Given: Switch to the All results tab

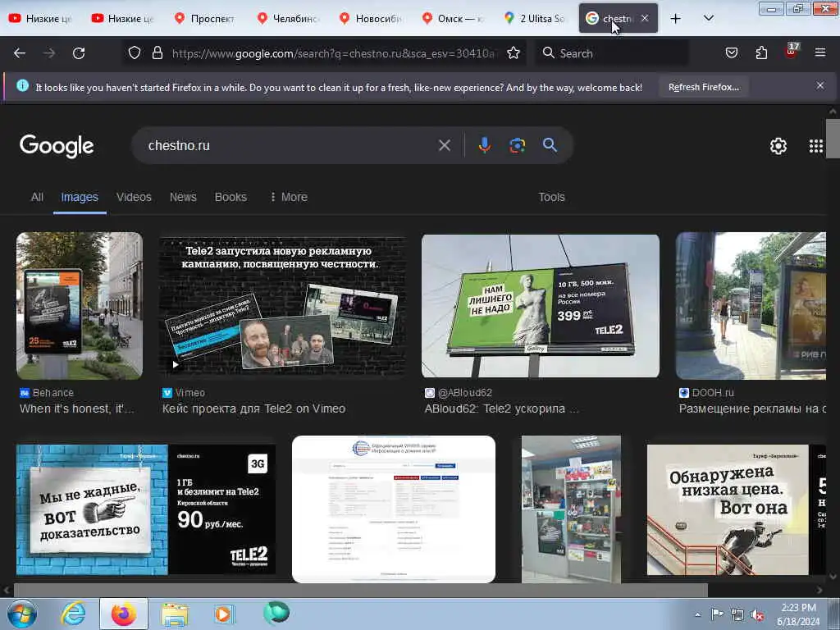Looking at the screenshot, I should (37, 197).
